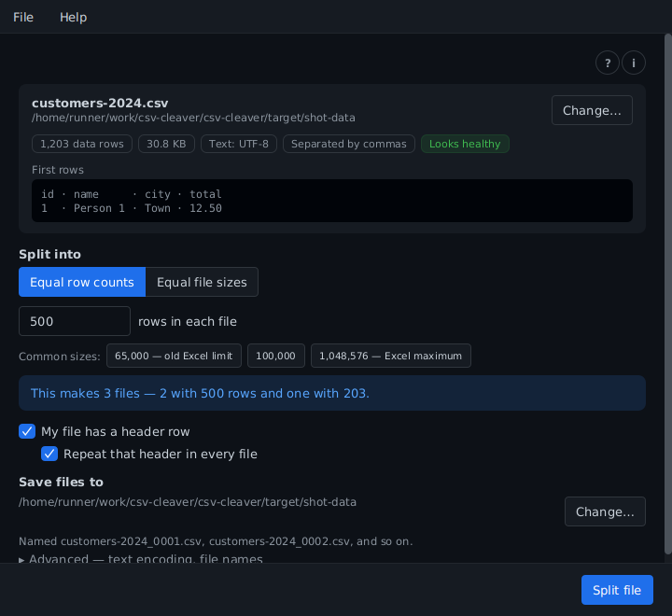This screenshot has height=616, width=672.
Task: Click the This makes 3 files summary
Action: (x=332, y=393)
